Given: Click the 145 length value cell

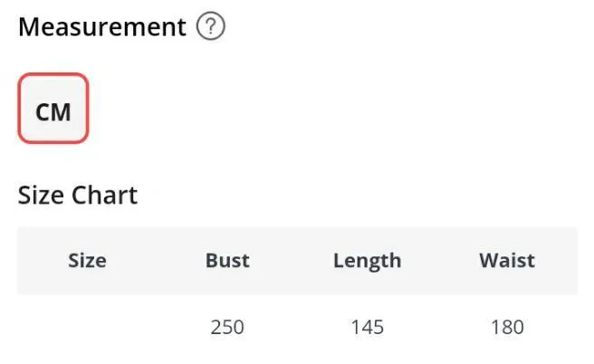Looking at the screenshot, I should (x=368, y=327).
